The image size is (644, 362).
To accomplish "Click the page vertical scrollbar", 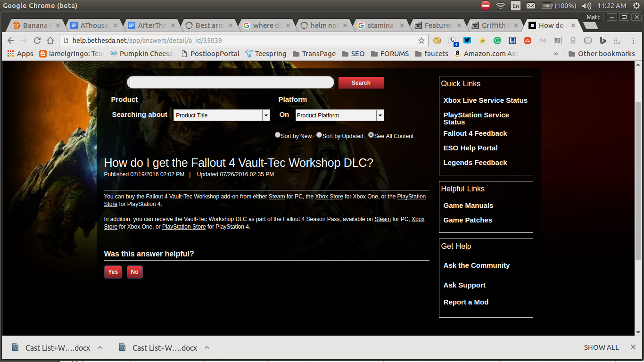I will click(x=638, y=181).
